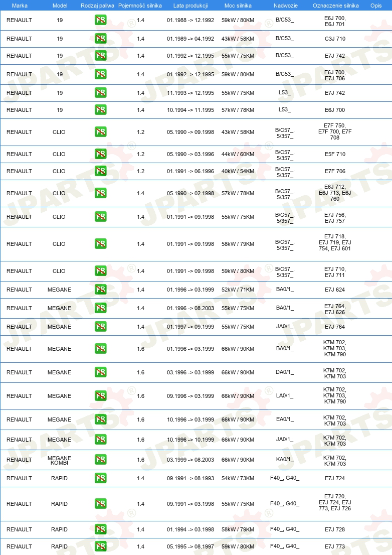The width and height of the screenshot is (392, 555).
Task: Click the date range 01.1994 -> 03.1998
Action: [190, 529]
